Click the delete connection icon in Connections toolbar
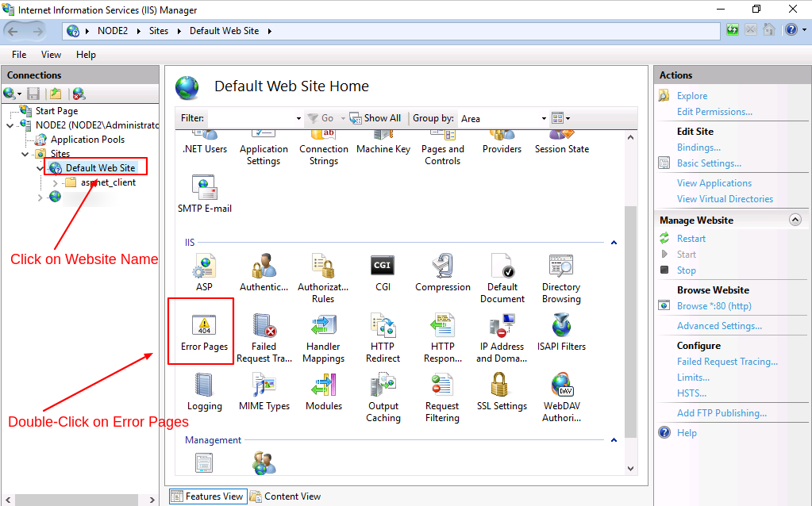The width and height of the screenshot is (812, 506). (x=79, y=94)
